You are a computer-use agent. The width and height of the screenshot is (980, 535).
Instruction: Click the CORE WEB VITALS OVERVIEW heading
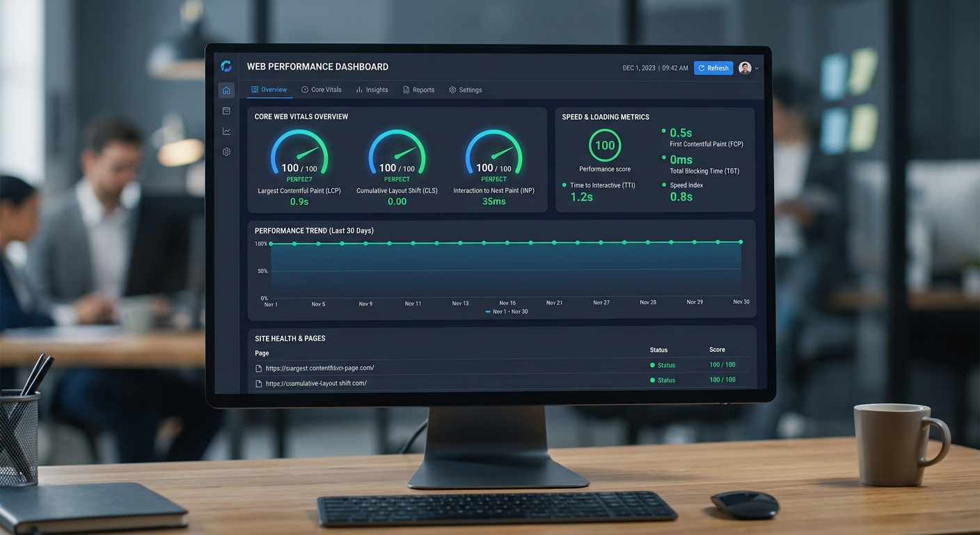click(301, 116)
